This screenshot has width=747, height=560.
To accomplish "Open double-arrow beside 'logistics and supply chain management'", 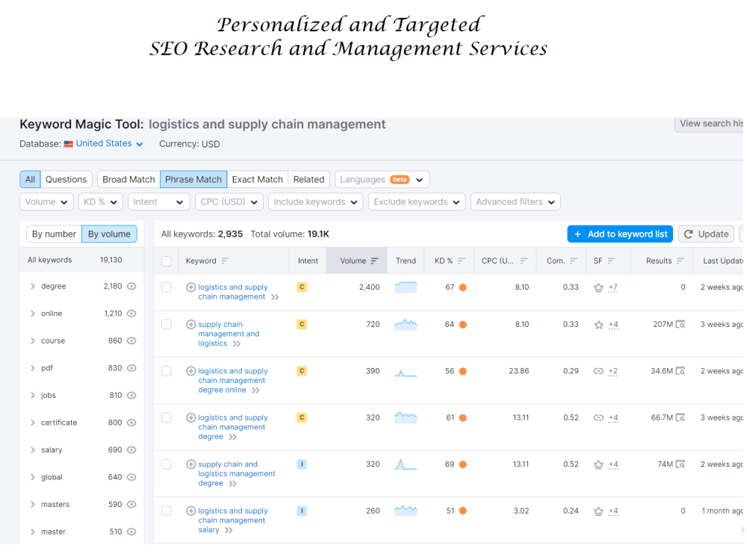I will (x=275, y=297).
